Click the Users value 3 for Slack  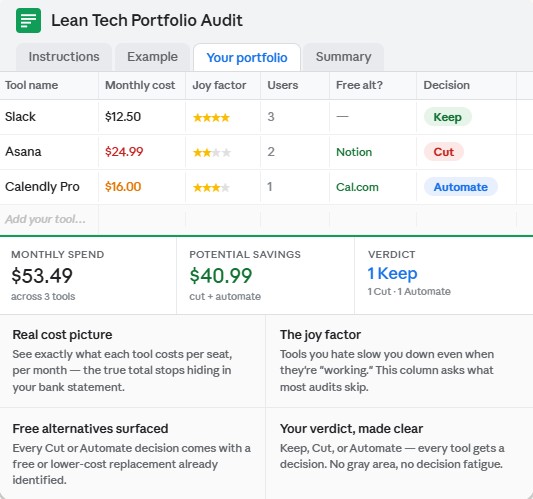[271, 117]
